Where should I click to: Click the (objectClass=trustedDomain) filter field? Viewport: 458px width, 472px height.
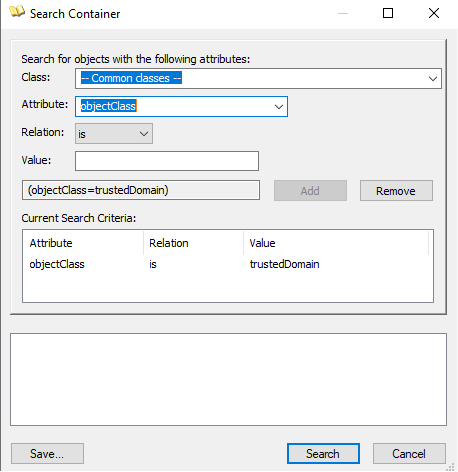[141, 190]
